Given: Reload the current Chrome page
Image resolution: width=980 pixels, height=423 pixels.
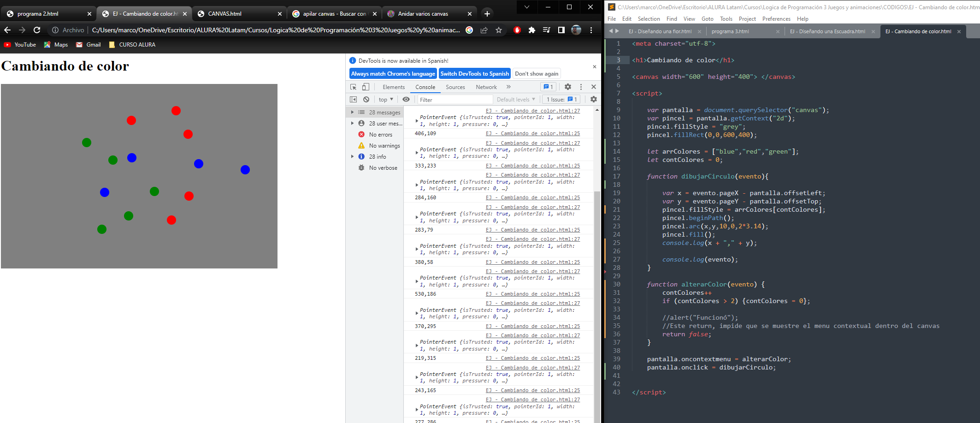Looking at the screenshot, I should tap(37, 30).
